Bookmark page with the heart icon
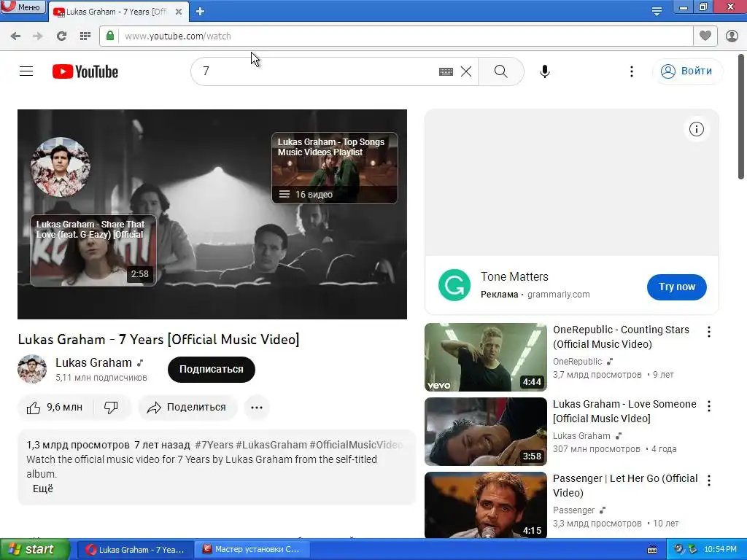Screen dimensions: 747x560 (x=705, y=36)
